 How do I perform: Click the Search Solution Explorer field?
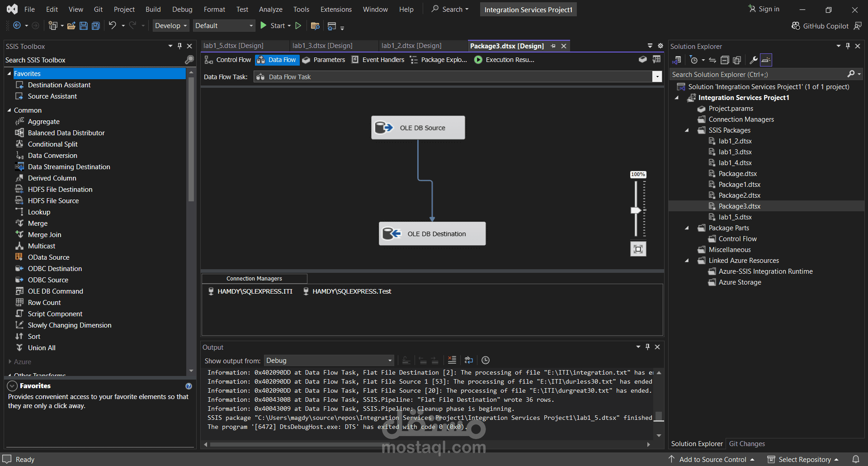757,75
